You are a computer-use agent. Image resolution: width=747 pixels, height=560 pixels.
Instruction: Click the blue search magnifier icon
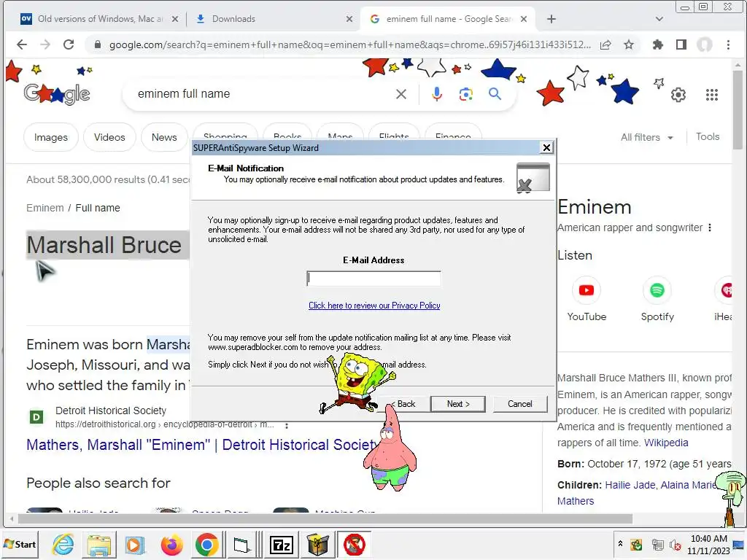[495, 94]
